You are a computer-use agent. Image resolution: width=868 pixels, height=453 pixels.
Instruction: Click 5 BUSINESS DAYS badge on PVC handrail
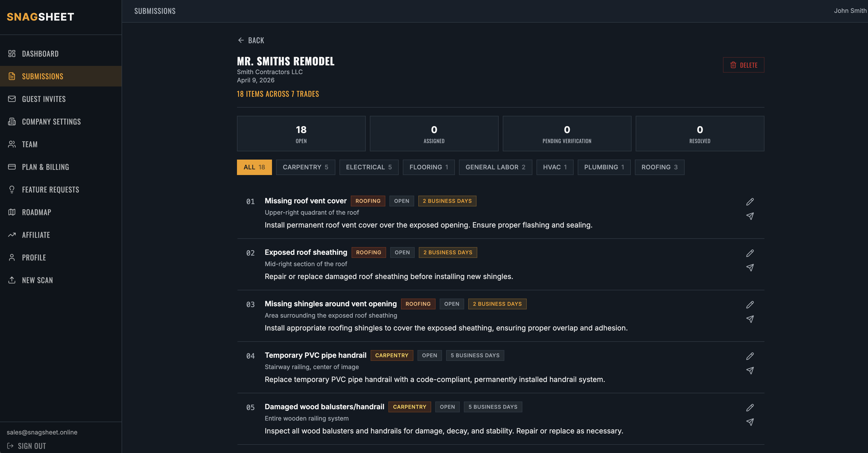point(475,355)
